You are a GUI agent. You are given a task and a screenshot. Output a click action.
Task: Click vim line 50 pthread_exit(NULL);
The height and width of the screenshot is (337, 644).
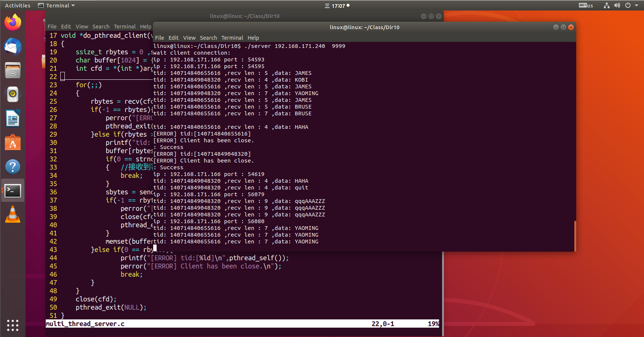pyautogui.click(x=111, y=307)
